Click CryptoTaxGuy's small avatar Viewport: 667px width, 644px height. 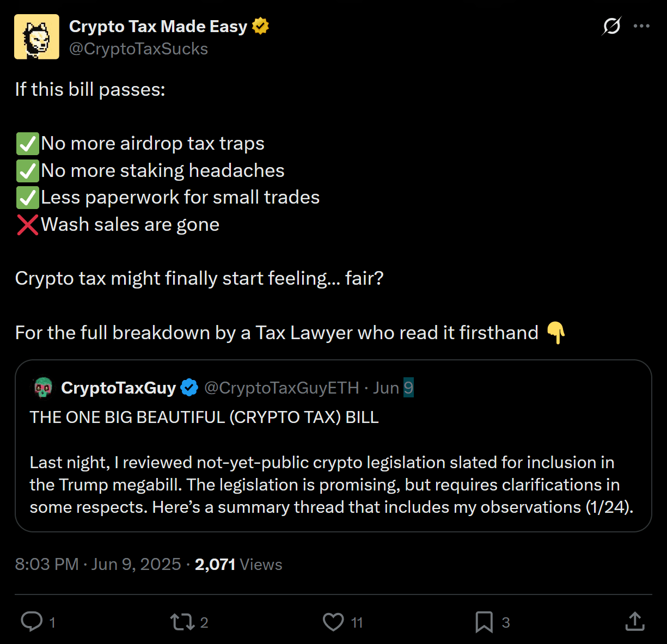pyautogui.click(x=43, y=388)
